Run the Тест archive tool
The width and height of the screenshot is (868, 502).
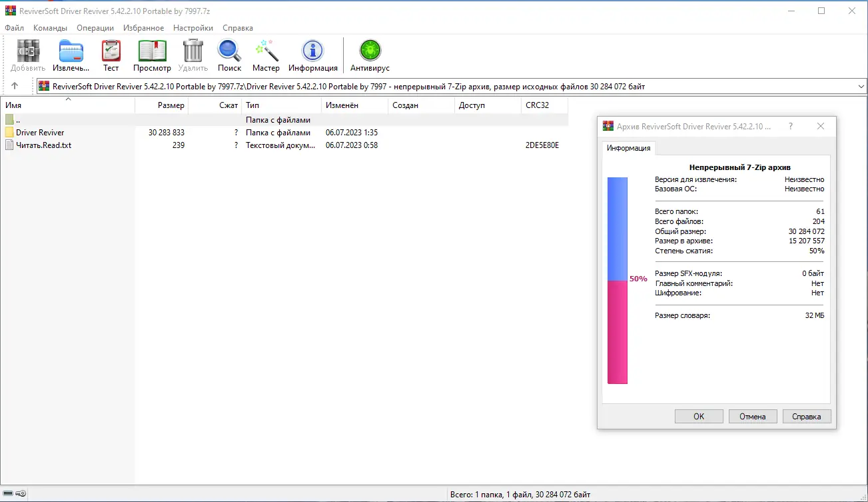pyautogui.click(x=111, y=55)
